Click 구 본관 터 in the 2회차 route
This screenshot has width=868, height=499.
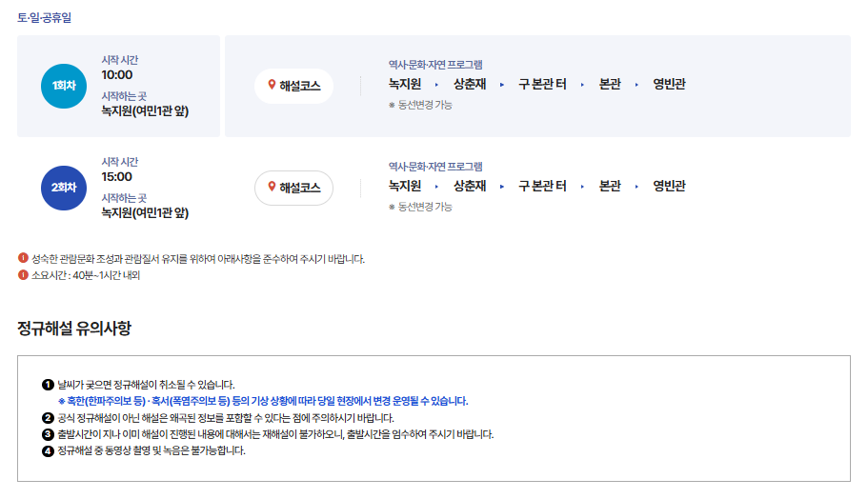[x=542, y=186]
